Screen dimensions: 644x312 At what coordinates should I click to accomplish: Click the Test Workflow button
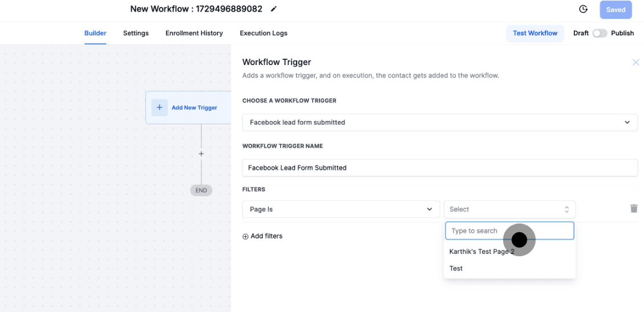pos(534,33)
